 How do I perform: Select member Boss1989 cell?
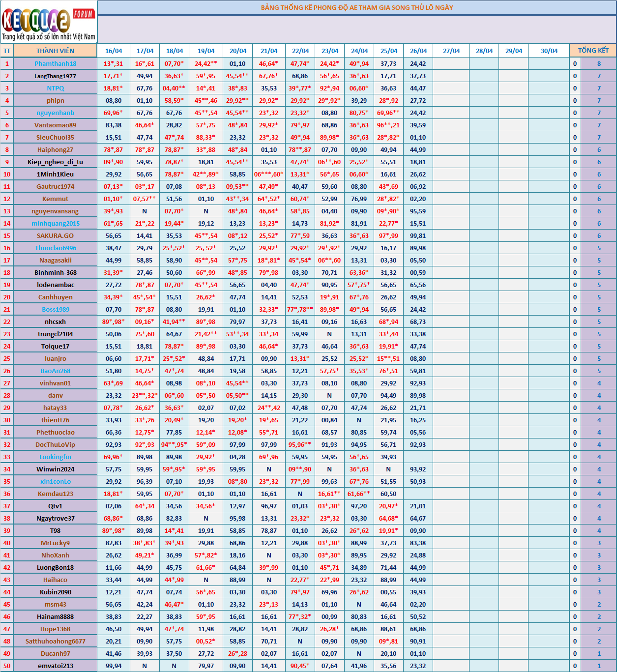(55, 309)
